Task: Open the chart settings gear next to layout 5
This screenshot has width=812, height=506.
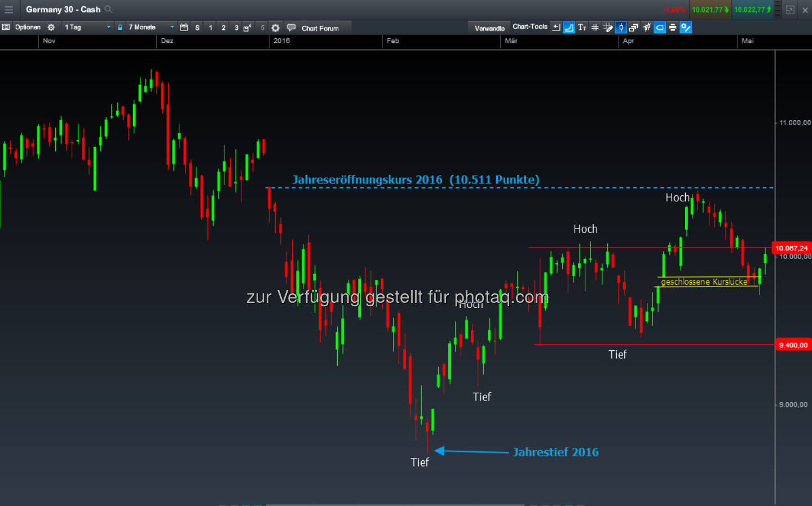Action: tap(275, 28)
